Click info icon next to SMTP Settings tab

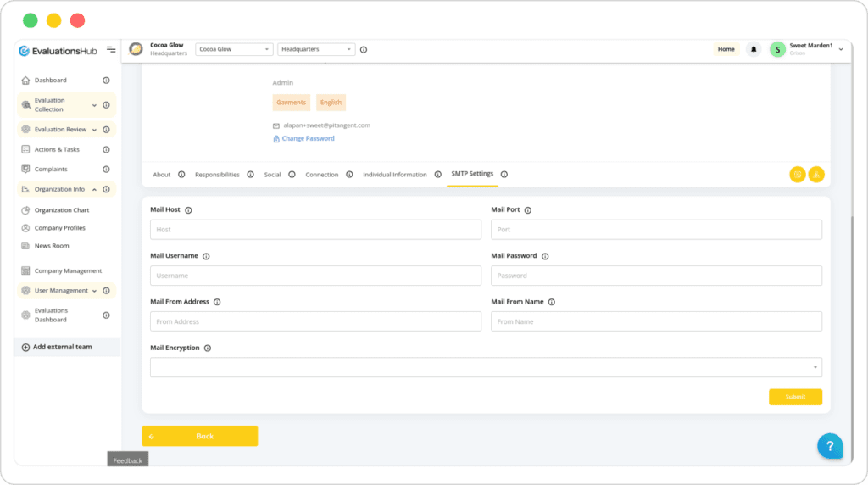pos(504,175)
